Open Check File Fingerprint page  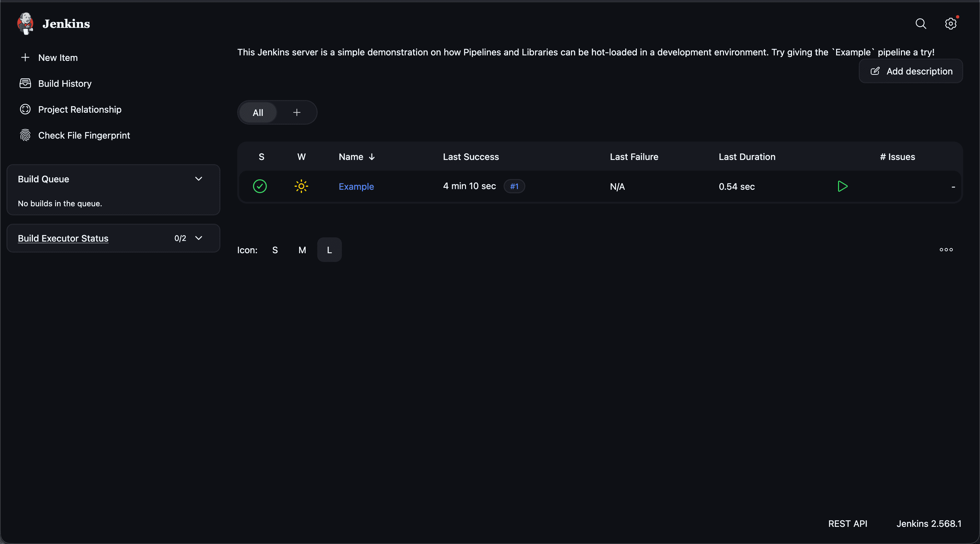click(x=84, y=135)
